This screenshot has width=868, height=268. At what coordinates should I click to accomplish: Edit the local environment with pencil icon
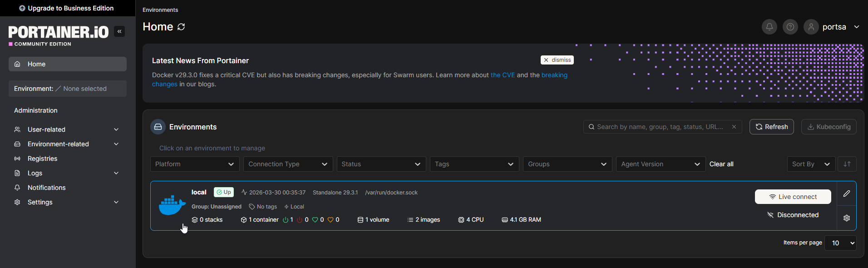(x=846, y=194)
